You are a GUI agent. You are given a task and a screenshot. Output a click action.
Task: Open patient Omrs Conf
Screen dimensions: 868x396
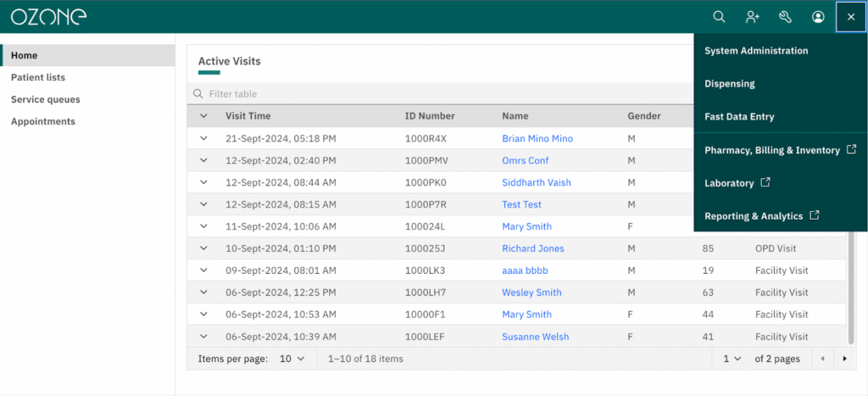pos(526,160)
